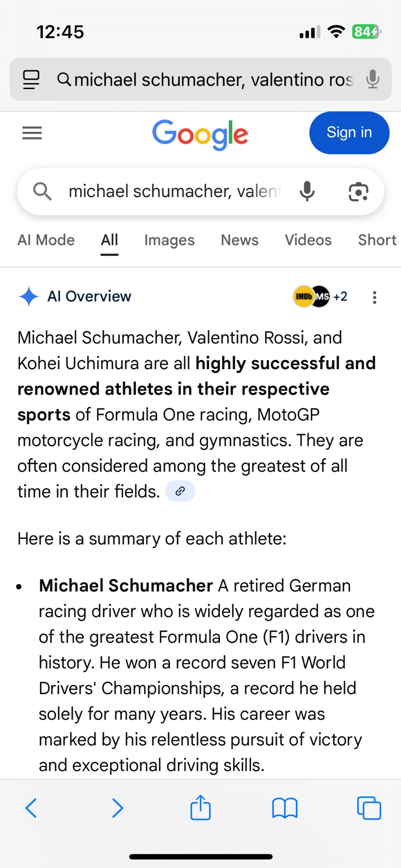Viewport: 401px width, 868px height.
Task: Tap the address bar microphone icon
Action: coord(373,80)
